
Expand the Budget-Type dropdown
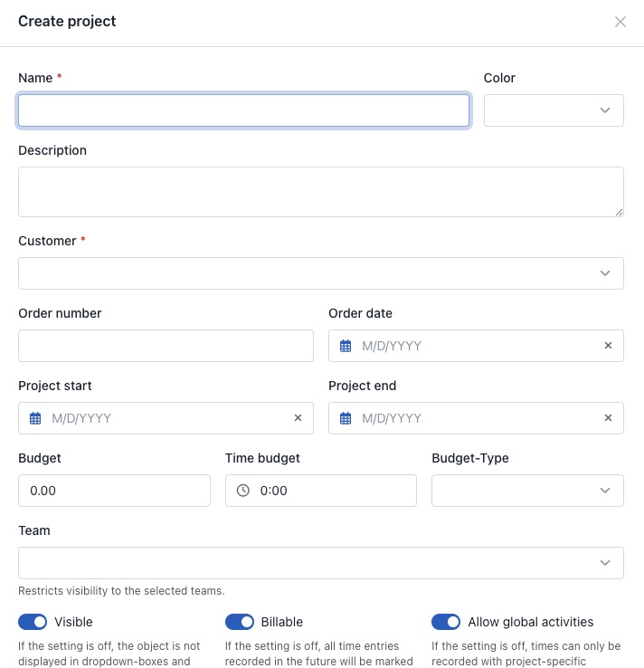pos(527,491)
